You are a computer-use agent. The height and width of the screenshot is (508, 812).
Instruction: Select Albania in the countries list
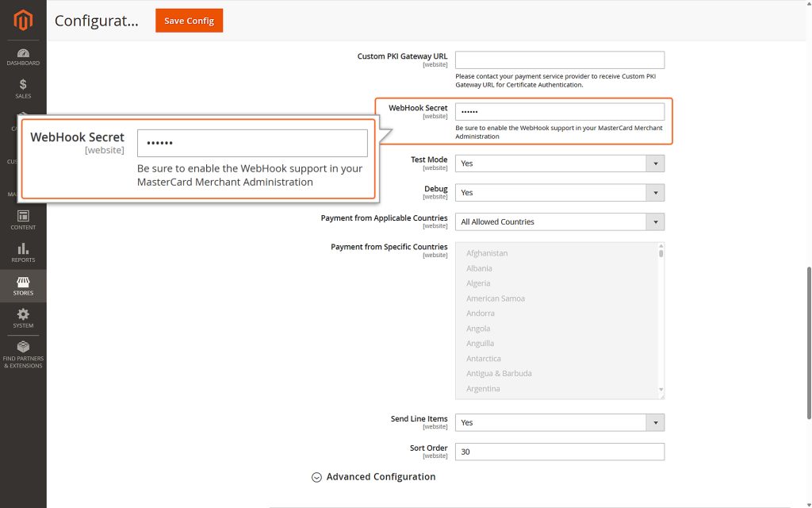click(479, 268)
